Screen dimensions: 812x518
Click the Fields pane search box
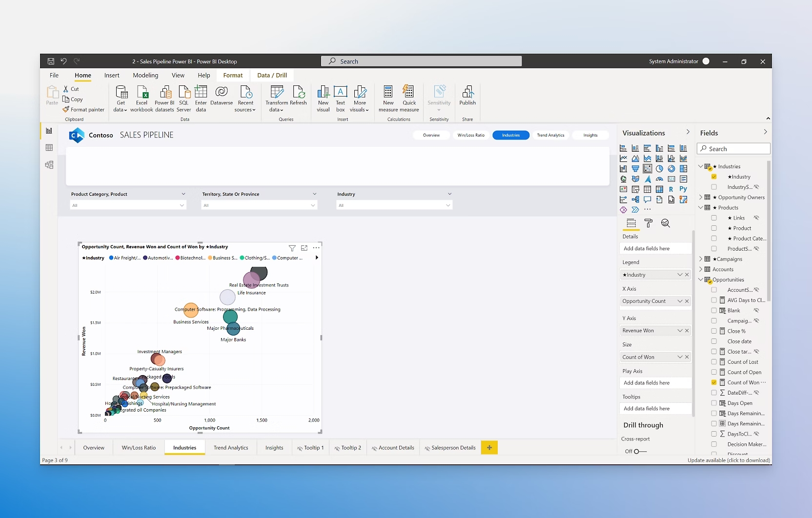coord(733,149)
